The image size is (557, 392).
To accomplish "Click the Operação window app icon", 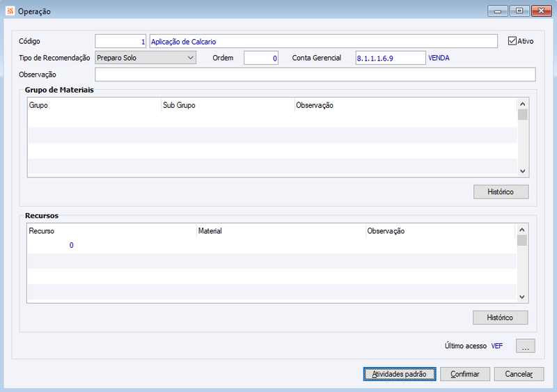I will tap(10, 11).
